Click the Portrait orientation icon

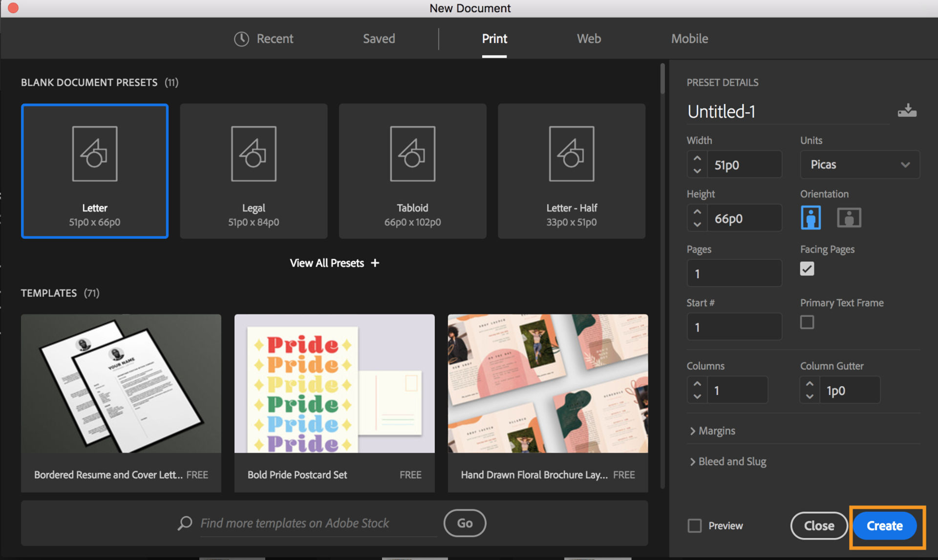tap(811, 217)
